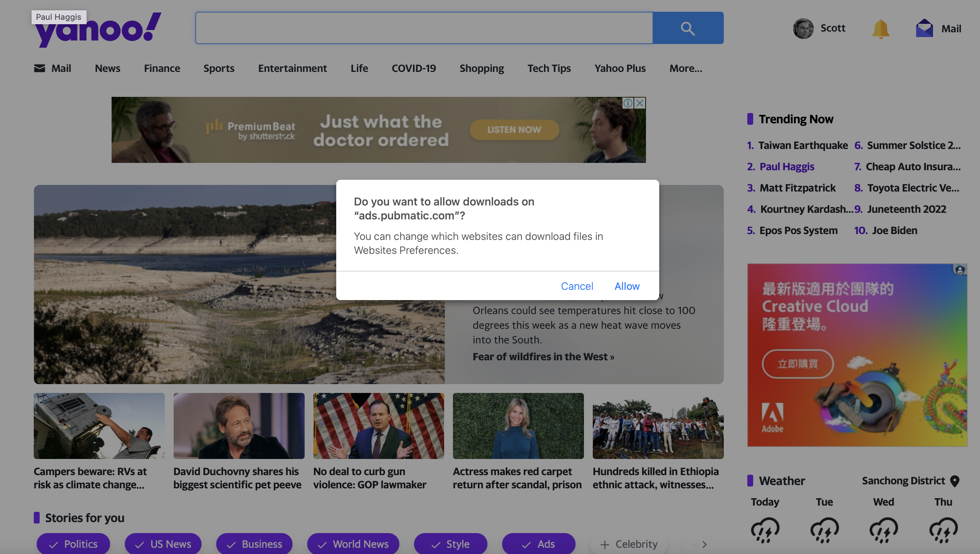Open the Entertainment navigation tab

pos(292,69)
